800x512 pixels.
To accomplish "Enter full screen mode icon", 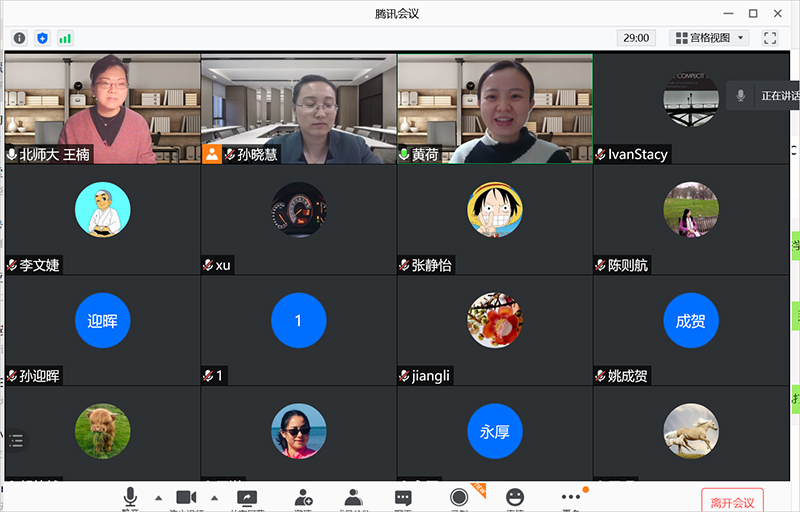I will point(770,38).
